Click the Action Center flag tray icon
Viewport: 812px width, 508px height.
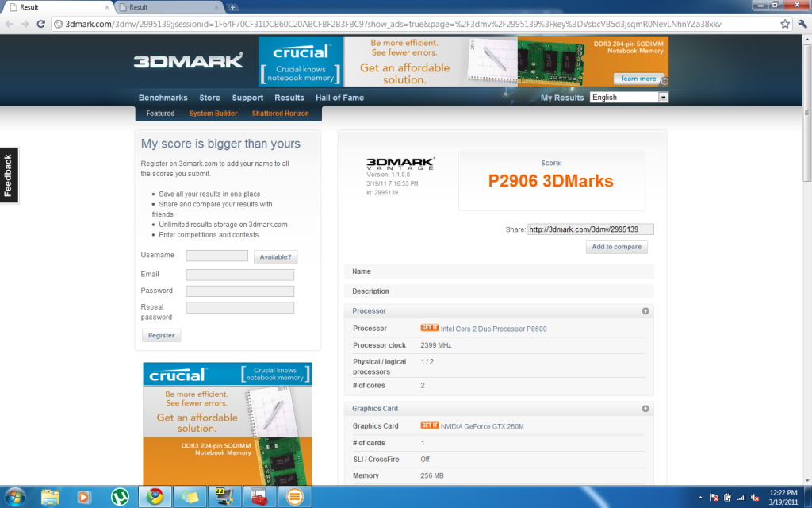click(x=714, y=498)
